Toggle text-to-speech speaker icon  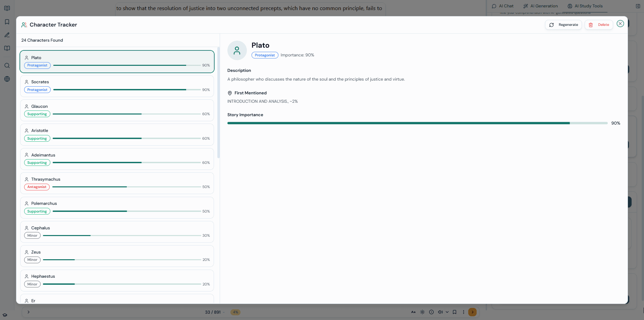click(440, 312)
